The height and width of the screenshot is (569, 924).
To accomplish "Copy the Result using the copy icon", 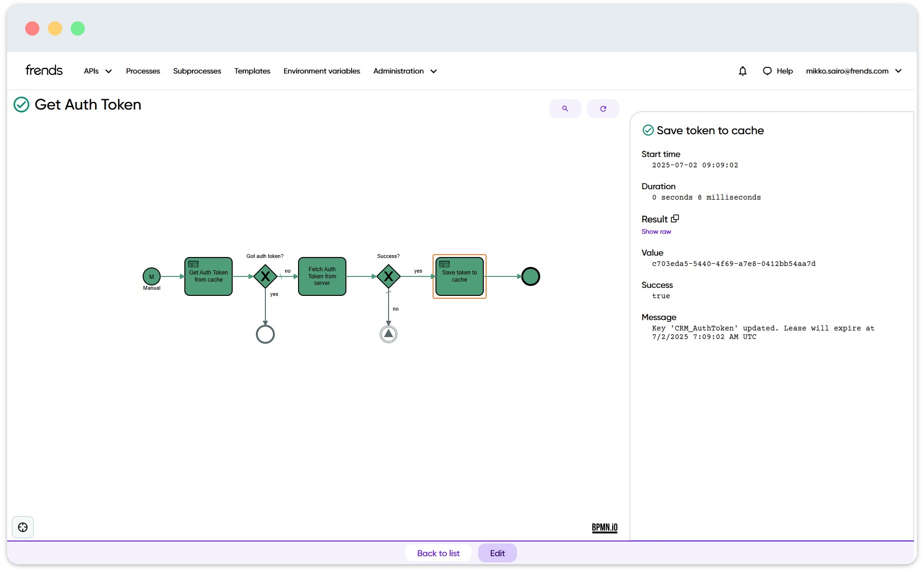I will coord(675,218).
